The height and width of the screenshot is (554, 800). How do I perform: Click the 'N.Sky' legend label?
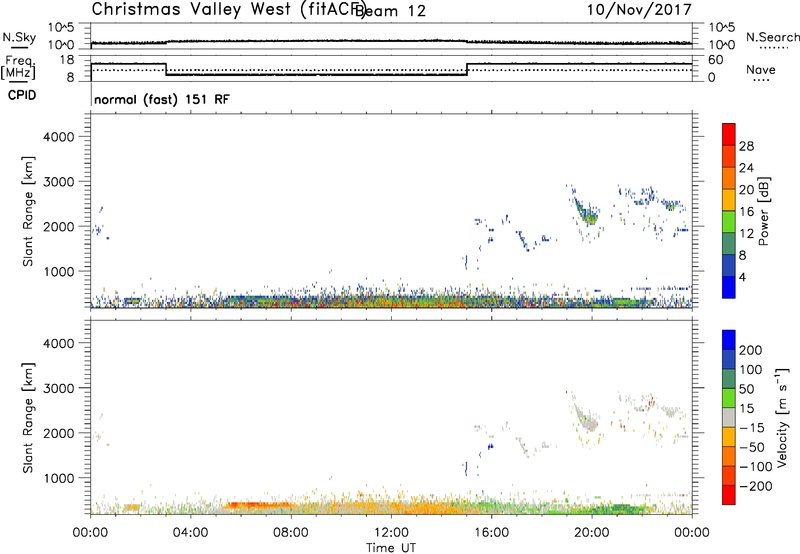[x=19, y=37]
